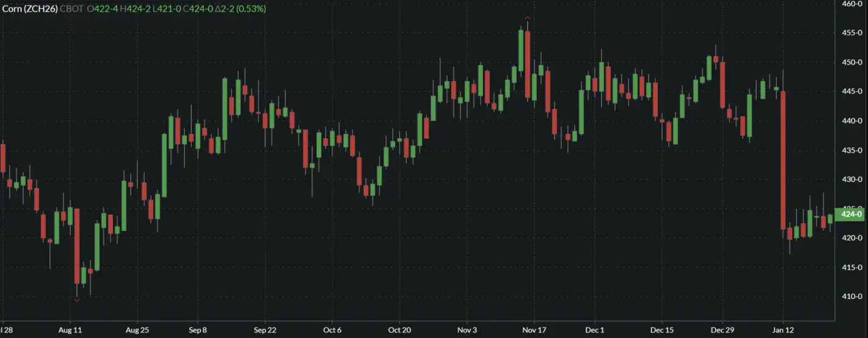The height and width of the screenshot is (338, 868).
Task: Click the Aug 11 date axis label
Action: 69,330
